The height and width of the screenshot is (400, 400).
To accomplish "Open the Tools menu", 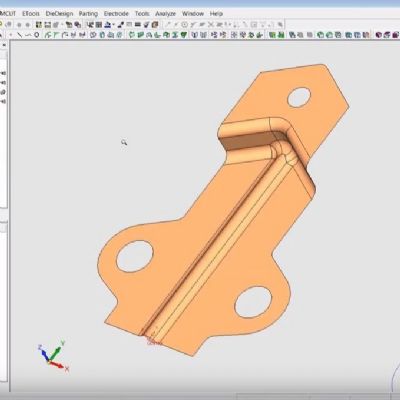I will click(x=142, y=14).
